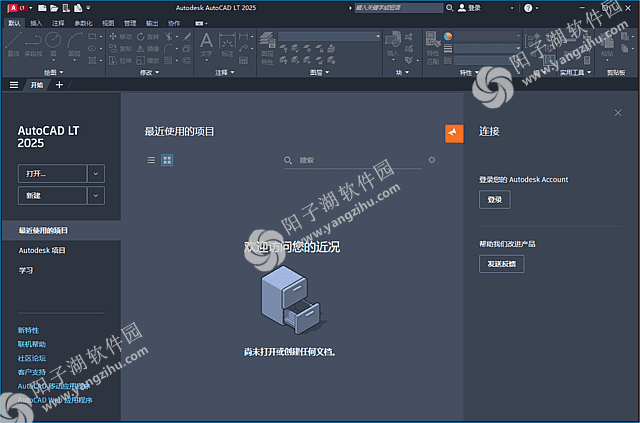The width and height of the screenshot is (640, 423).
Task: Switch to the 管理 ribbon tab
Action: pos(130,23)
